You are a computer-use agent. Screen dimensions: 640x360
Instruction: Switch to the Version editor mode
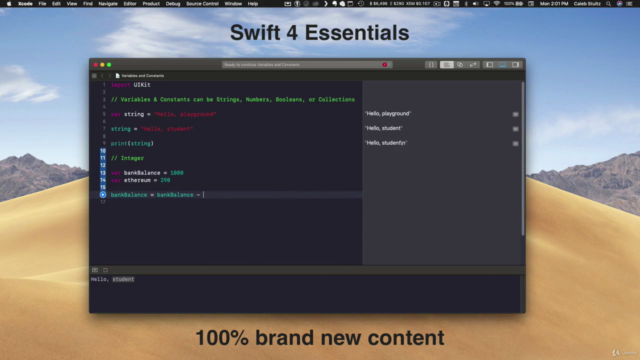473,64
